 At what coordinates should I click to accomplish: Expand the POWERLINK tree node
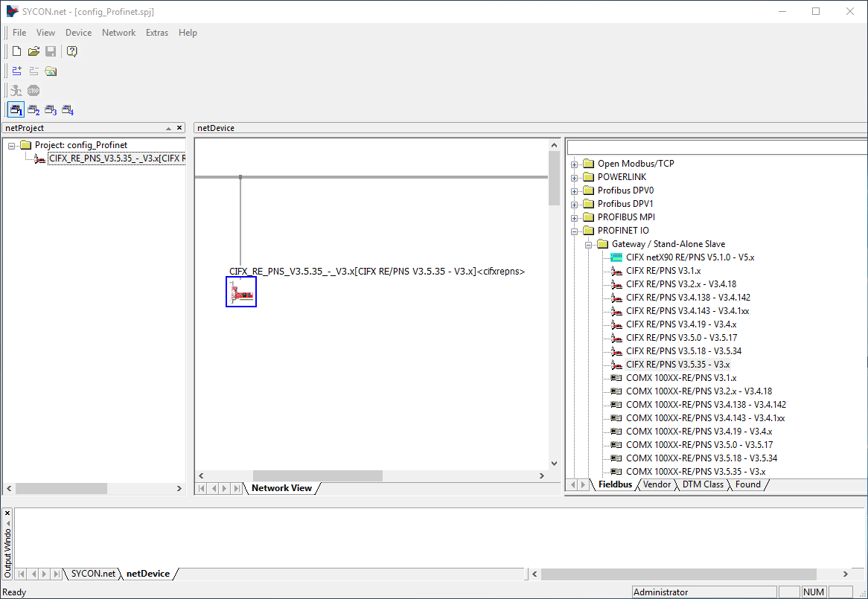(x=575, y=177)
